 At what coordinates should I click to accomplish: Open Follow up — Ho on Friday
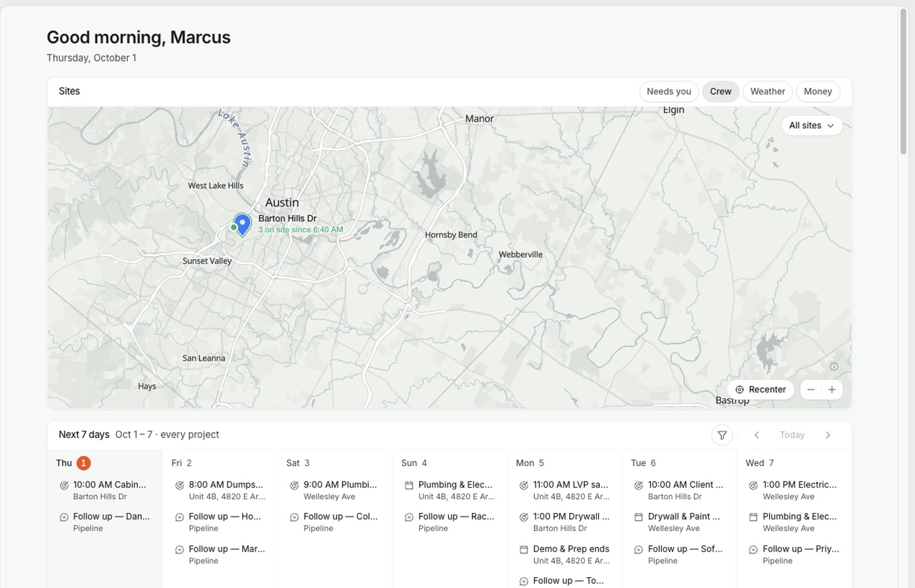(x=220, y=522)
